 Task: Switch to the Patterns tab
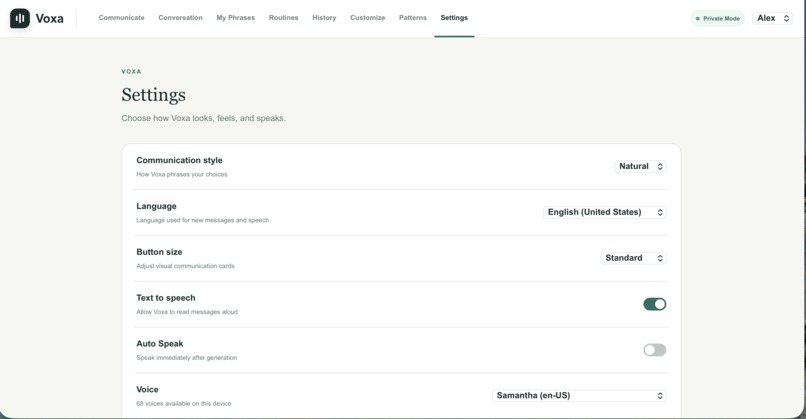pos(413,17)
